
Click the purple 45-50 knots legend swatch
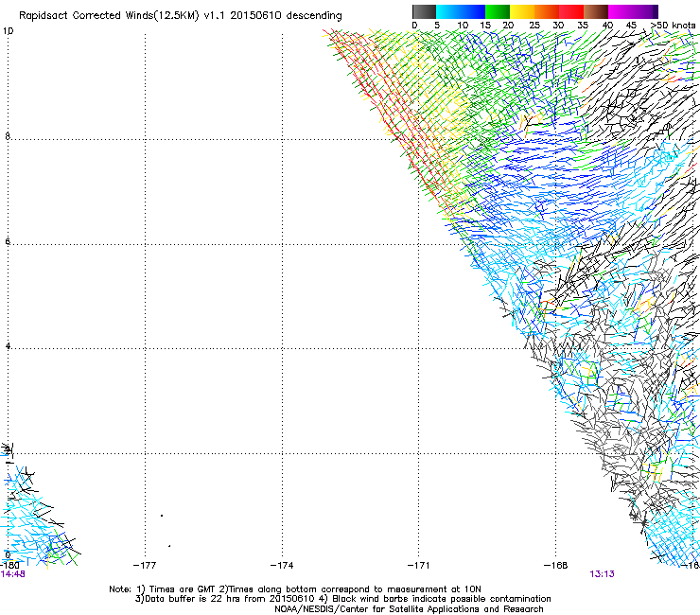point(645,11)
